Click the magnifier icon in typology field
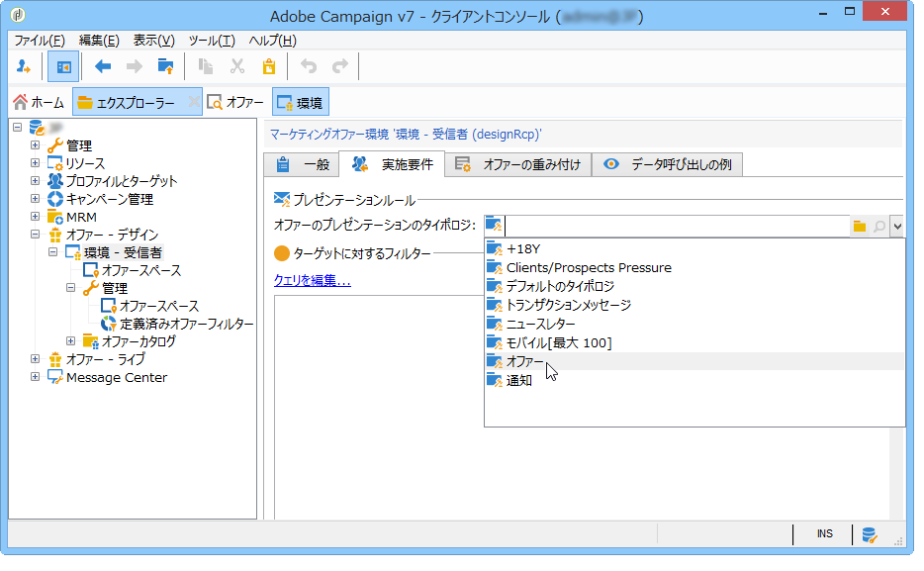This screenshot has width=924, height=571. click(x=879, y=227)
